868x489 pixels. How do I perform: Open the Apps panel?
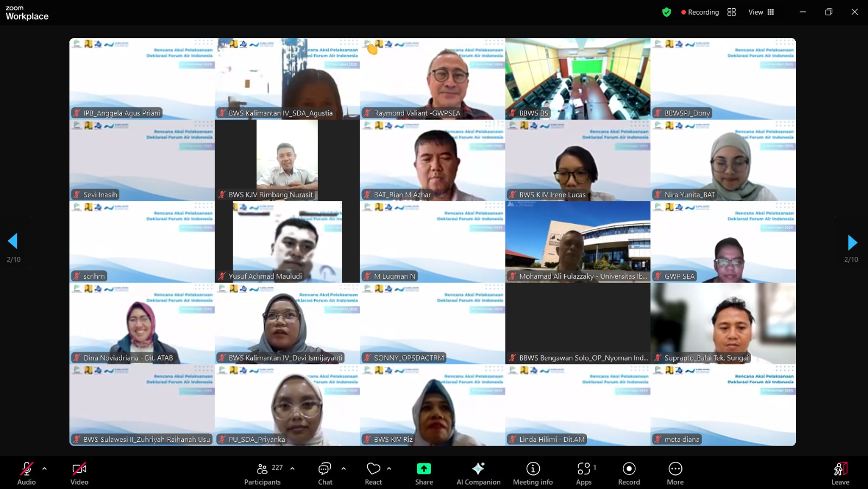584,473
